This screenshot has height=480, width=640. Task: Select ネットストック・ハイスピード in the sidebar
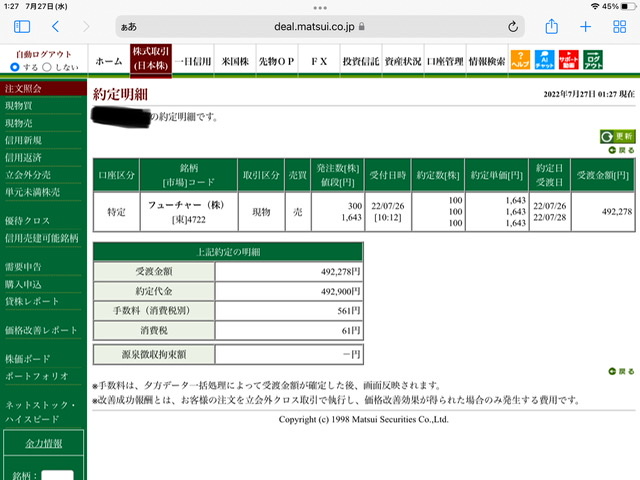tap(40, 412)
